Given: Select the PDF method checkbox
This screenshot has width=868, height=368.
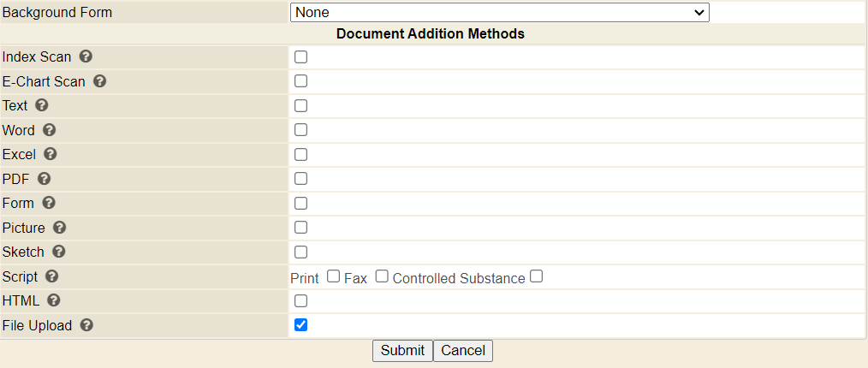Looking at the screenshot, I should pyautogui.click(x=301, y=179).
